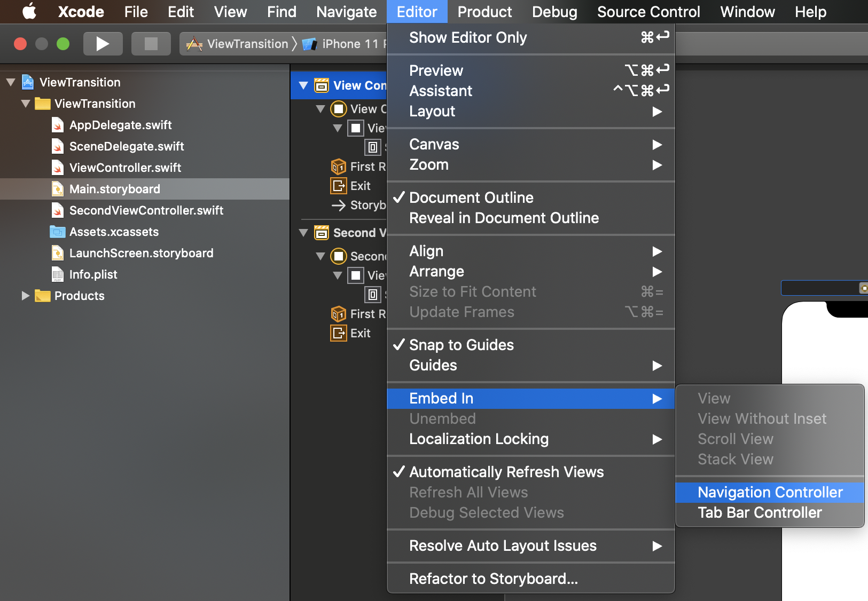The image size is (868, 601).
Task: Click the SecondViewController.swift file icon
Action: pyautogui.click(x=58, y=210)
